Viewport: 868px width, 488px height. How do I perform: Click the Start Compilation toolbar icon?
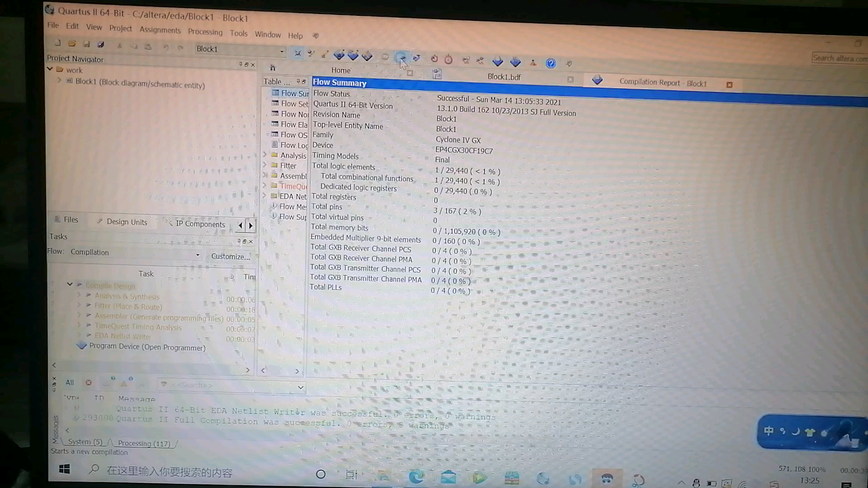pos(401,57)
